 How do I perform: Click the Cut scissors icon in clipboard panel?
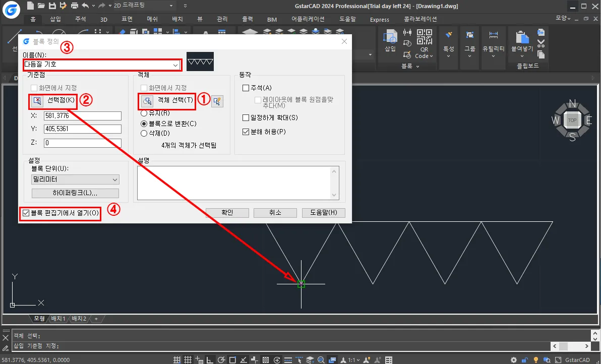pos(541,43)
